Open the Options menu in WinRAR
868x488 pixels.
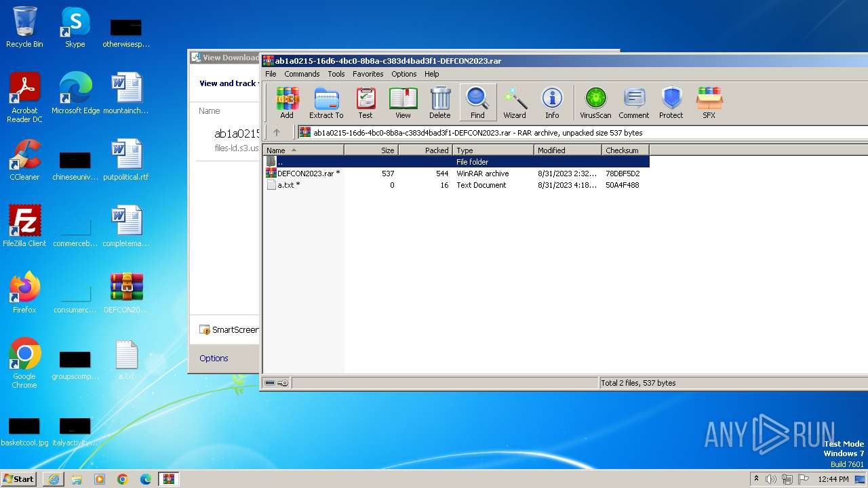coord(404,74)
